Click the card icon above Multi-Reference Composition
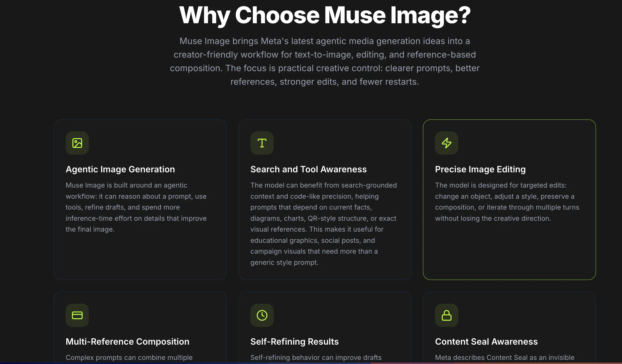Viewport: 622px width, 364px height. (x=77, y=315)
